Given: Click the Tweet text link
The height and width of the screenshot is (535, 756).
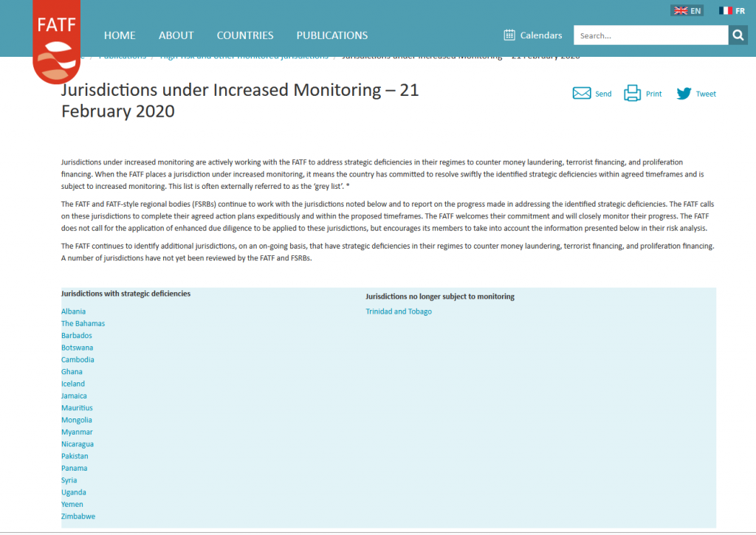Looking at the screenshot, I should click(706, 94).
